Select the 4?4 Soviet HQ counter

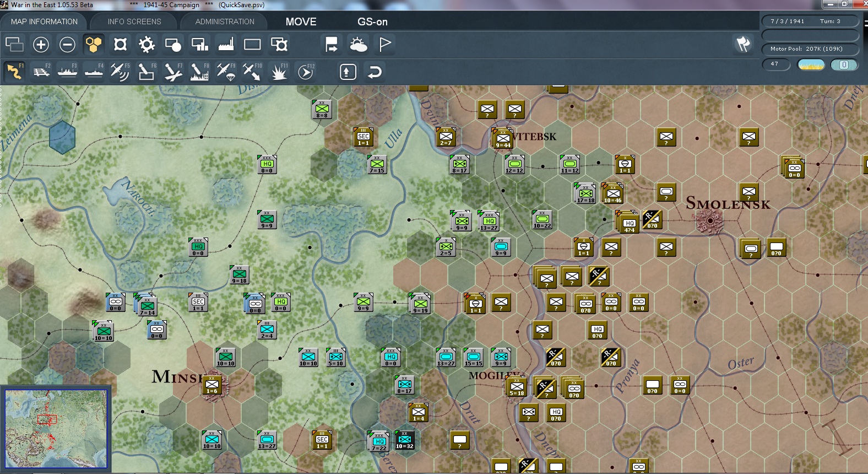pos(629,224)
